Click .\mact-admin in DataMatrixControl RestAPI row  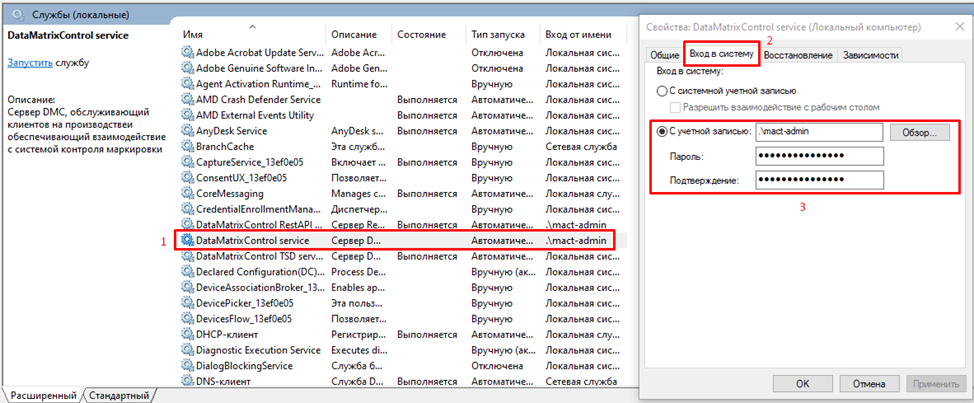click(576, 224)
